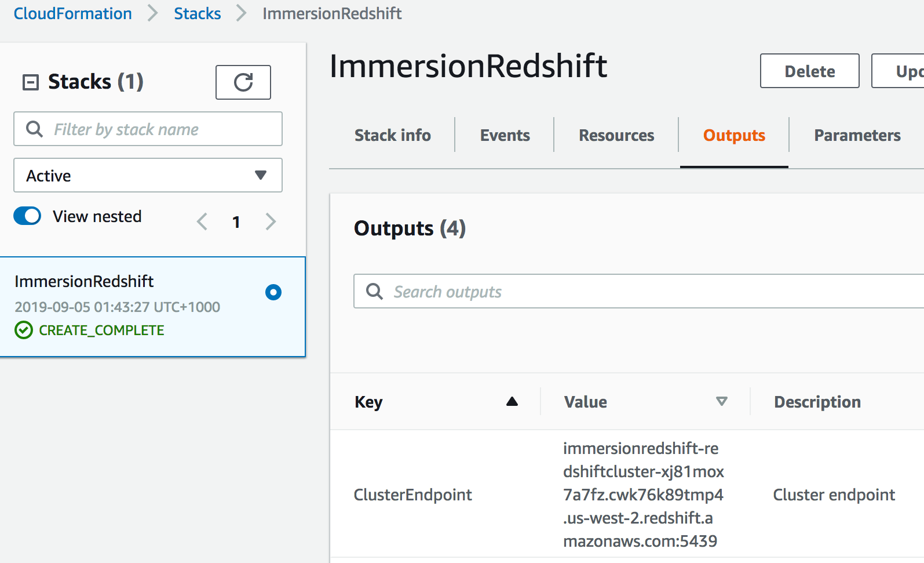Refresh the stacks list
Image resolution: width=924 pixels, height=563 pixels.
(x=243, y=82)
